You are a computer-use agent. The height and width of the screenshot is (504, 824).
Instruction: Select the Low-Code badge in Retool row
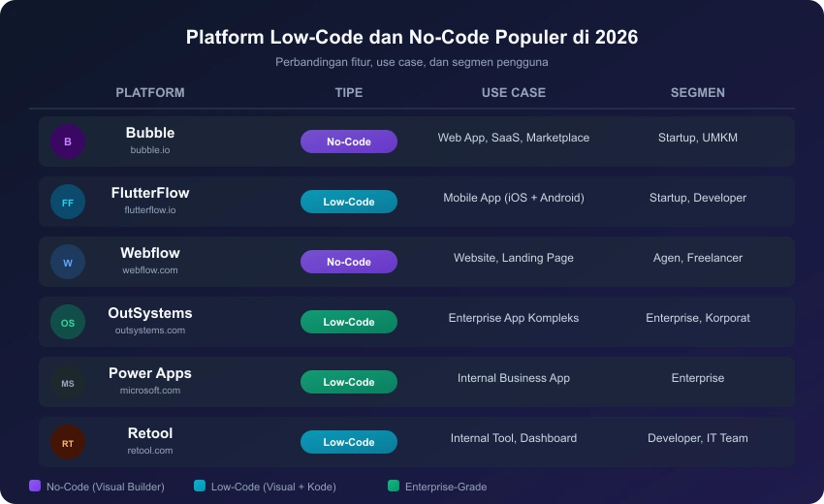(x=349, y=442)
